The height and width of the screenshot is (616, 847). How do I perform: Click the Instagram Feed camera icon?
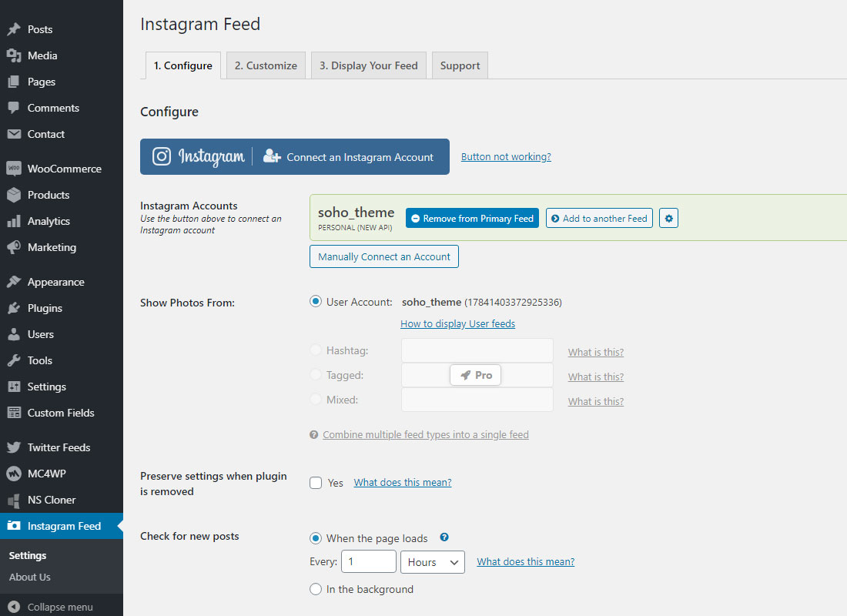pos(14,526)
